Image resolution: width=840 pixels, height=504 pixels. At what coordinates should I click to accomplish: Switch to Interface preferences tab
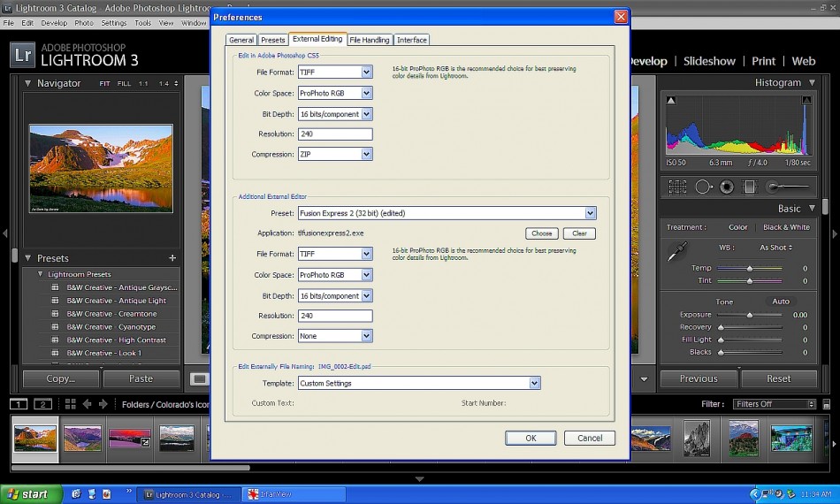coord(411,40)
